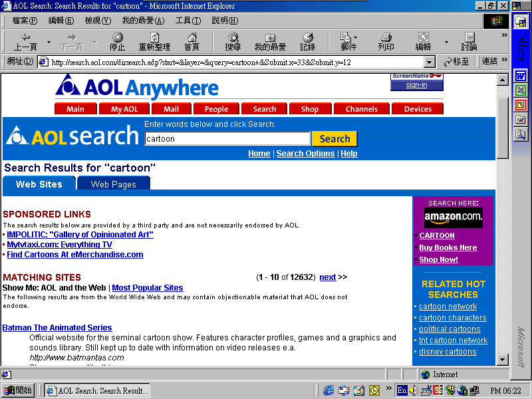Open the 說明(H) menu
532x399 pixels.
[x=225, y=21]
